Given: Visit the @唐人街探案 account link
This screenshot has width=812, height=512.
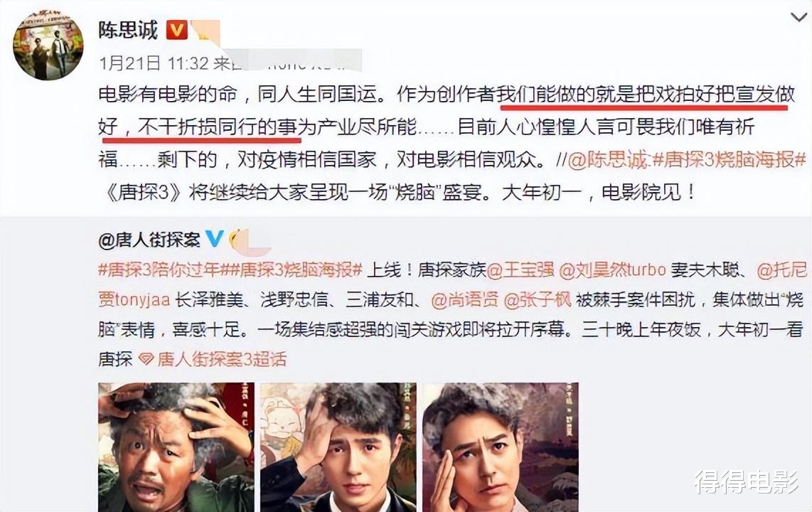Looking at the screenshot, I should [x=149, y=239].
